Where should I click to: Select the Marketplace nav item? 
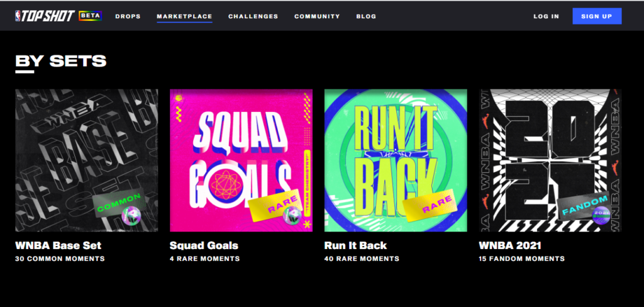184,16
